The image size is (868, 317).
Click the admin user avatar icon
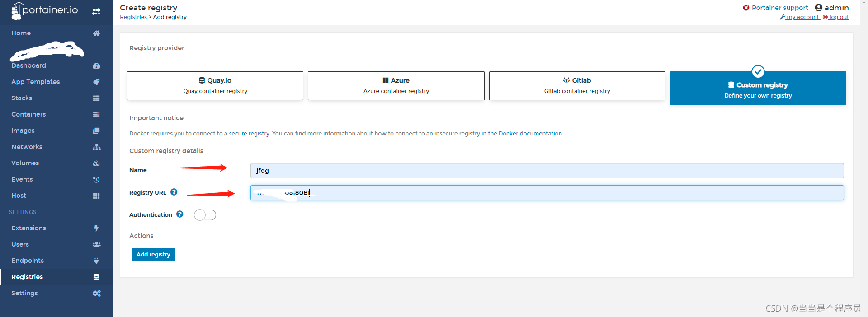tap(818, 7)
